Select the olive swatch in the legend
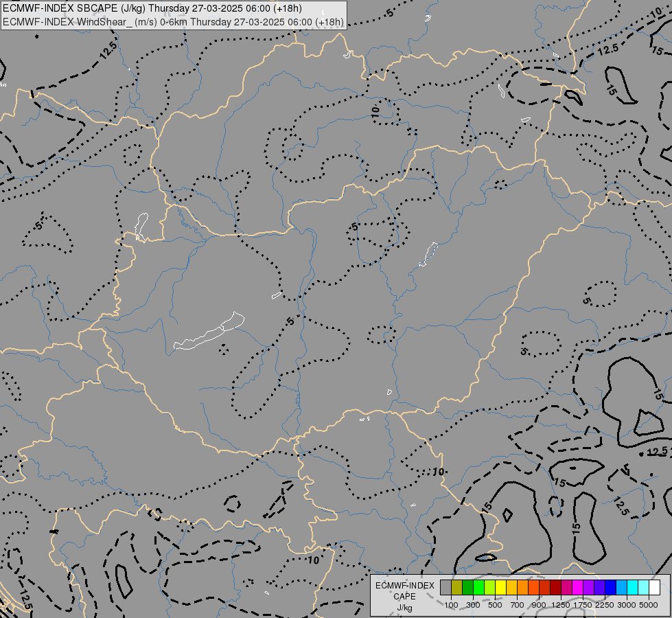Viewport: 672px width, 618px height. (x=457, y=588)
